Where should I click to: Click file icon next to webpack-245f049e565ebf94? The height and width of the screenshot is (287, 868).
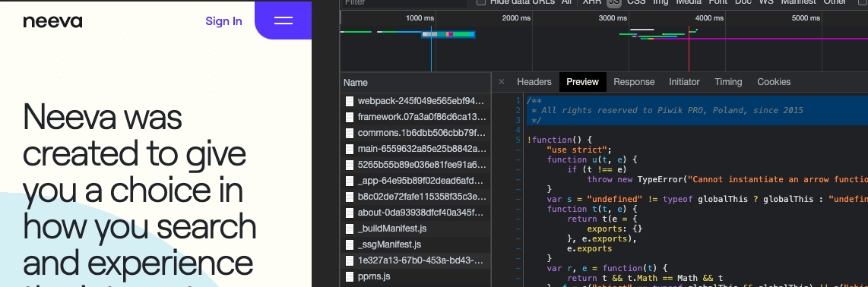350,101
